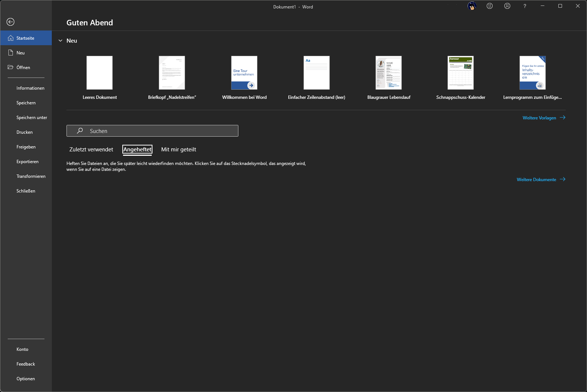Click the Suchen search field
587x392 pixels.
[152, 131]
